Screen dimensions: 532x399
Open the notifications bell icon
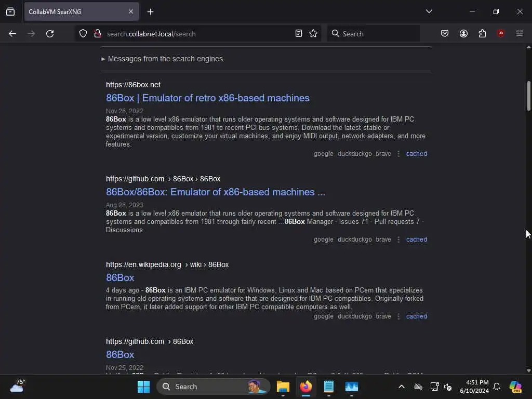tap(497, 387)
